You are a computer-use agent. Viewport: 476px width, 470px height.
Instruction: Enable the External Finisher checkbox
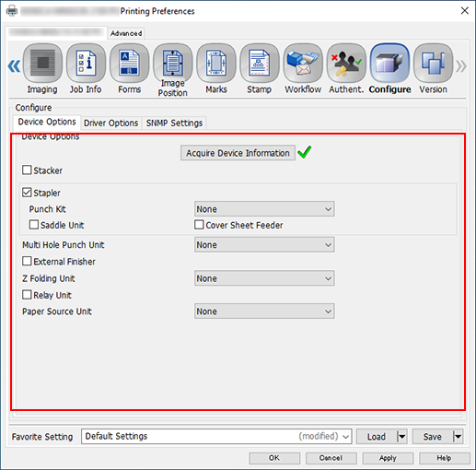[27, 261]
